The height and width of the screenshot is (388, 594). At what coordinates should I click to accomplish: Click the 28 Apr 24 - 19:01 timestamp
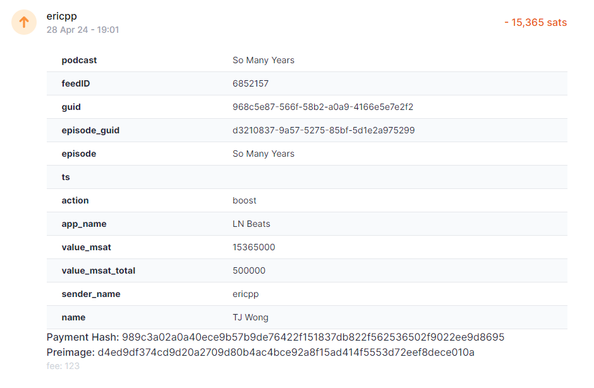click(83, 30)
